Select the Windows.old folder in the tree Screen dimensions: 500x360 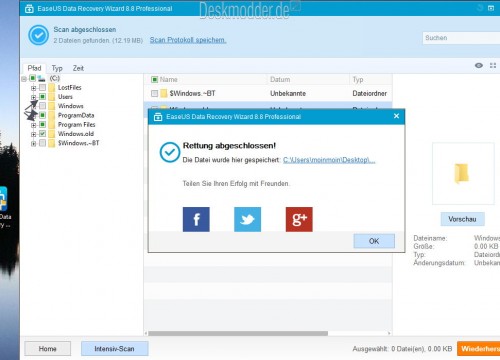coord(76,134)
